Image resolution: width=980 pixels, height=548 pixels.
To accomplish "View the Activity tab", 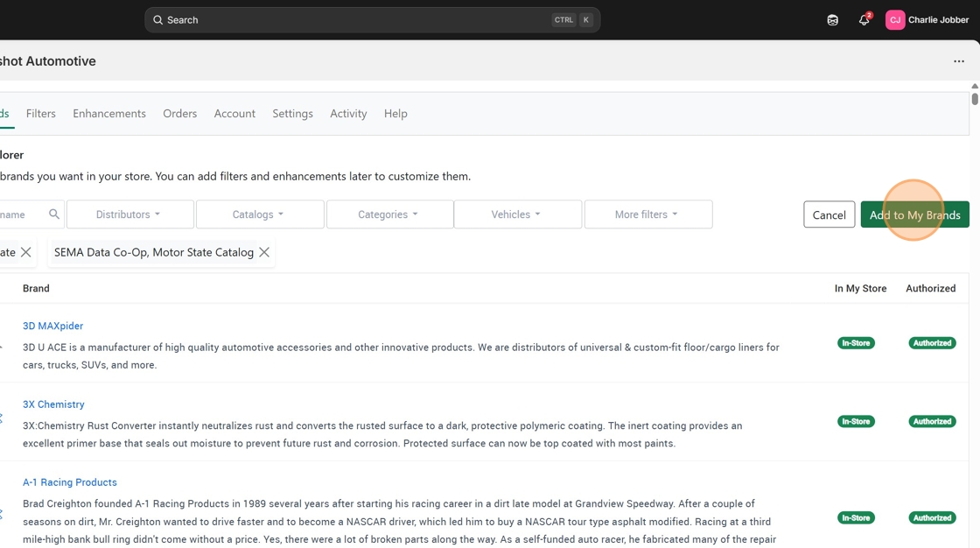I will (348, 113).
